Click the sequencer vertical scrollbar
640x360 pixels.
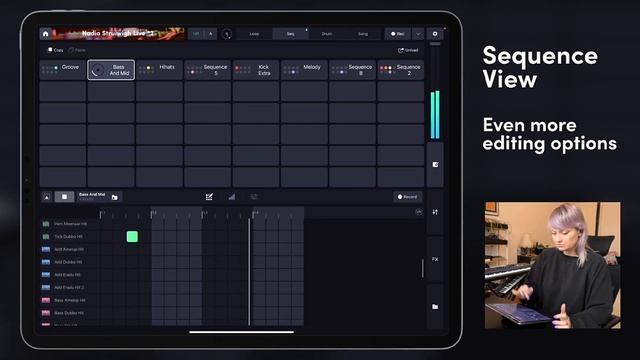click(422, 268)
